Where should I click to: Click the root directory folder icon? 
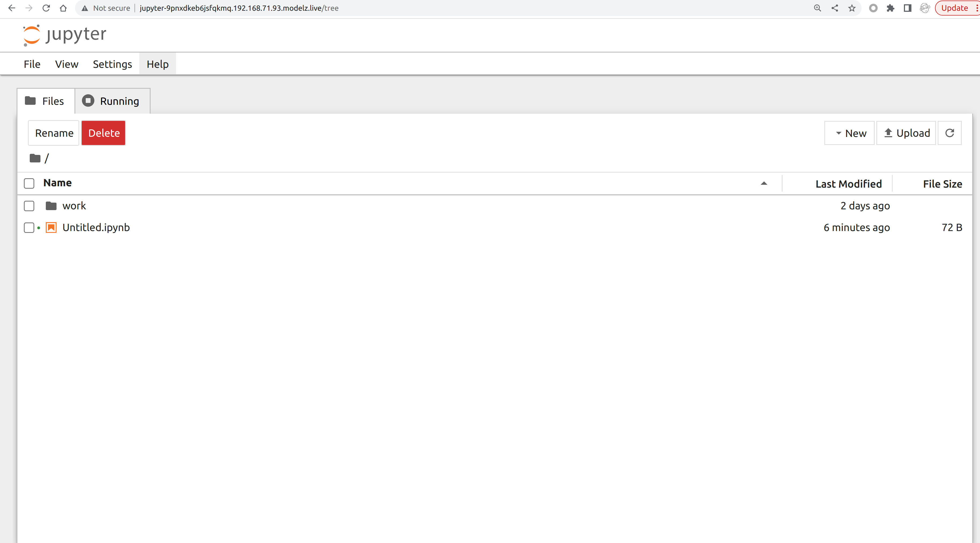coord(35,158)
